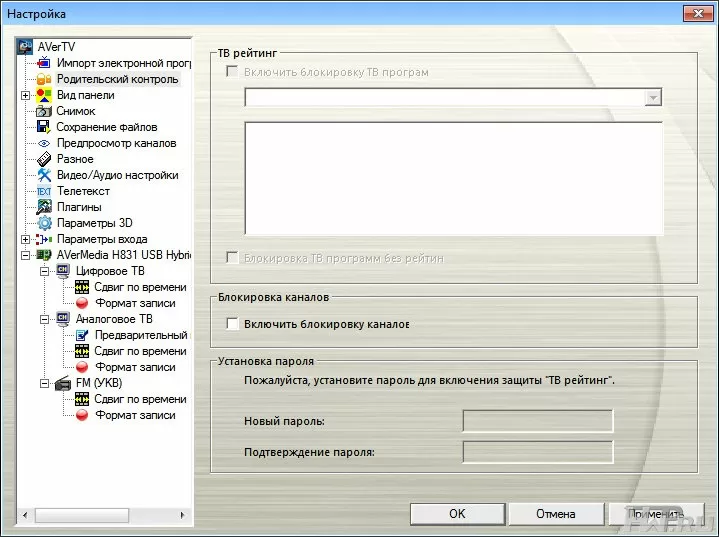Click the Сохранение файлов floppy disk icon

(44, 127)
